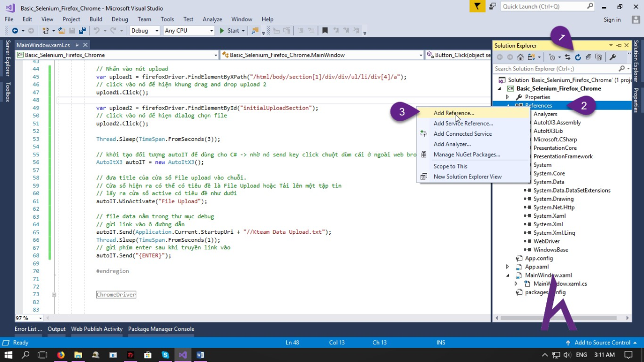Choose Add Reference... from context menu

click(473, 113)
